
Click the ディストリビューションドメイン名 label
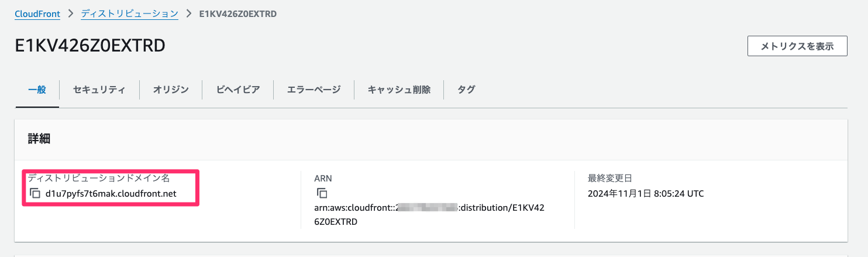(x=98, y=178)
